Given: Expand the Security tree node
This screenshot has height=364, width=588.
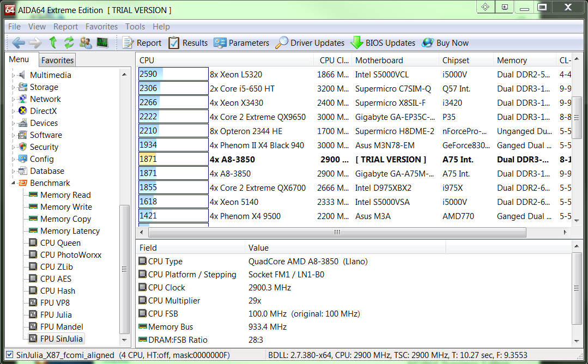Looking at the screenshot, I should pyautogui.click(x=14, y=147).
